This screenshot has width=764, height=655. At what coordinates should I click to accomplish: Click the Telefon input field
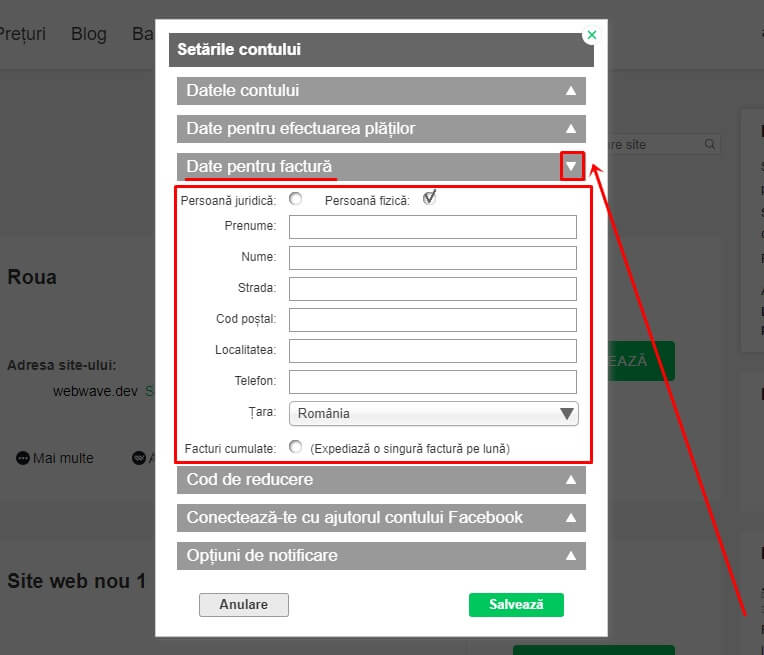pyautogui.click(x=433, y=382)
